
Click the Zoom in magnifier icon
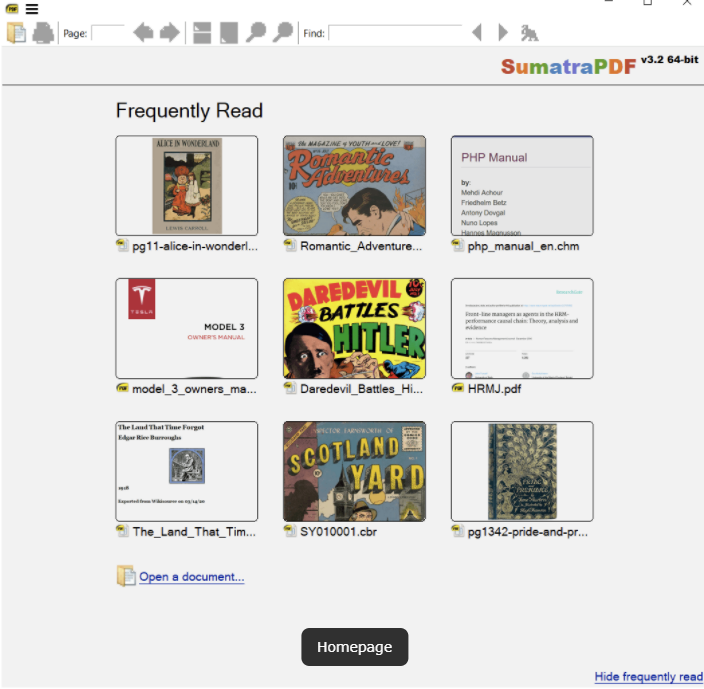pyautogui.click(x=283, y=33)
